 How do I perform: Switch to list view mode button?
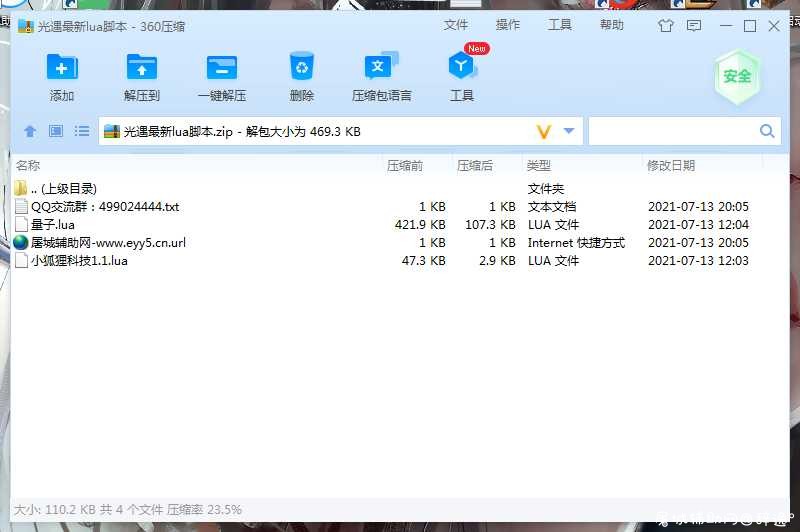coord(82,131)
